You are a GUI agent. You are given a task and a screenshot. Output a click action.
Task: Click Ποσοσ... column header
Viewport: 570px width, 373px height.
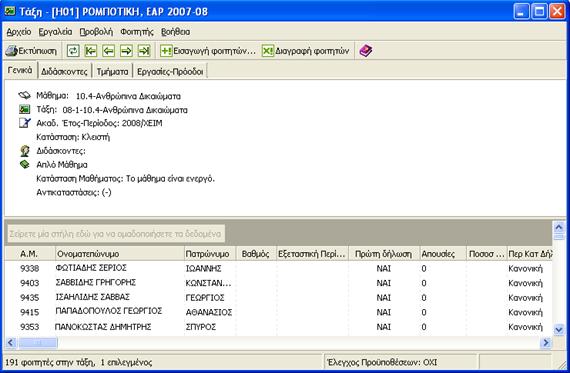coord(486,254)
